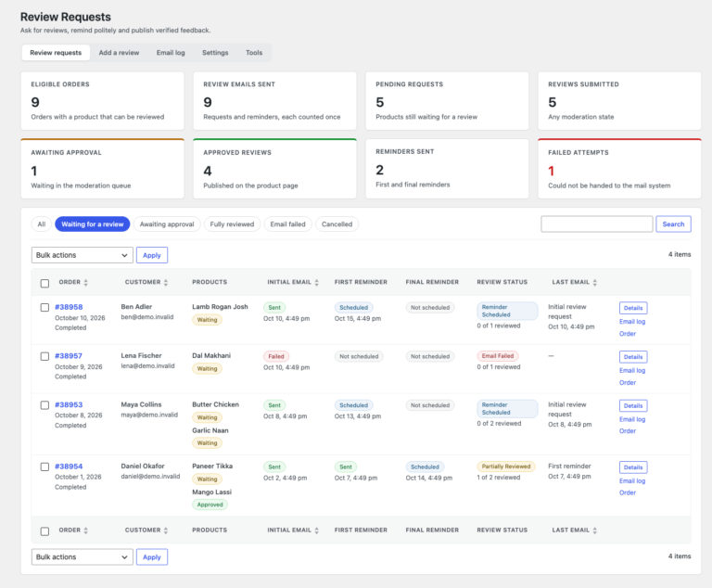Select the Waiting for a review filter

click(x=93, y=224)
